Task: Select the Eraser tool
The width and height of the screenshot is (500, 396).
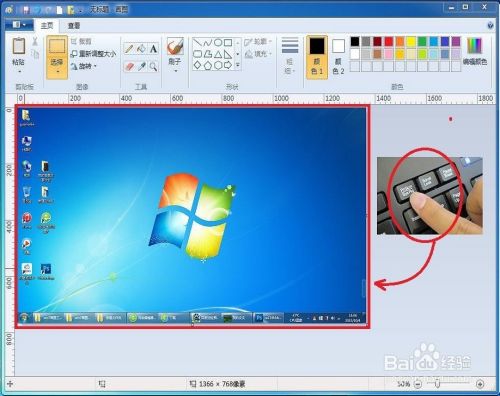Action: [129, 66]
